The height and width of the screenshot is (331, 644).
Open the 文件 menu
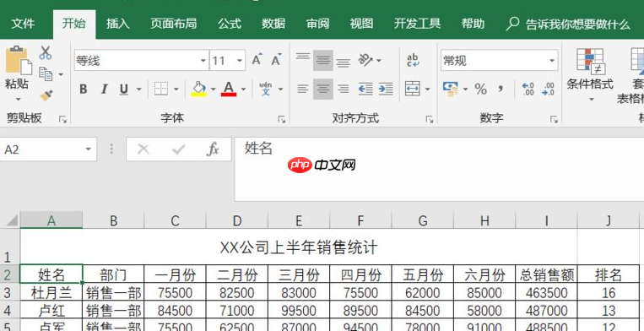point(23,24)
